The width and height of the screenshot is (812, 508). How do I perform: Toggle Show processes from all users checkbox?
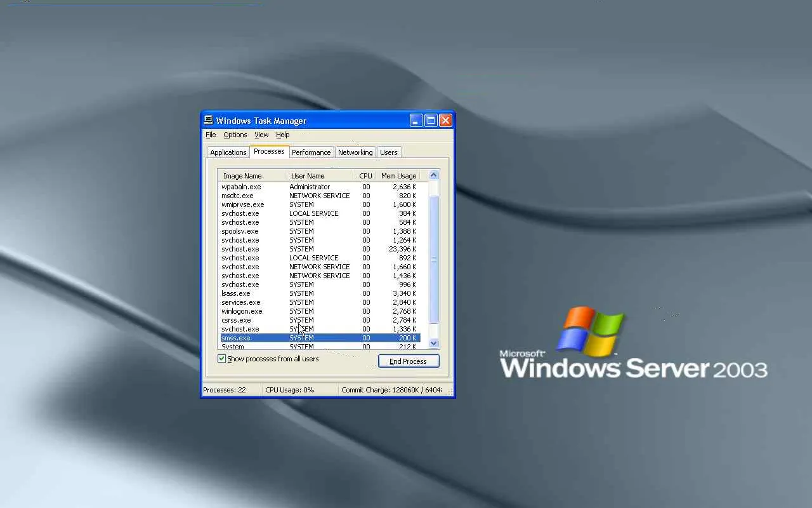[222, 359]
